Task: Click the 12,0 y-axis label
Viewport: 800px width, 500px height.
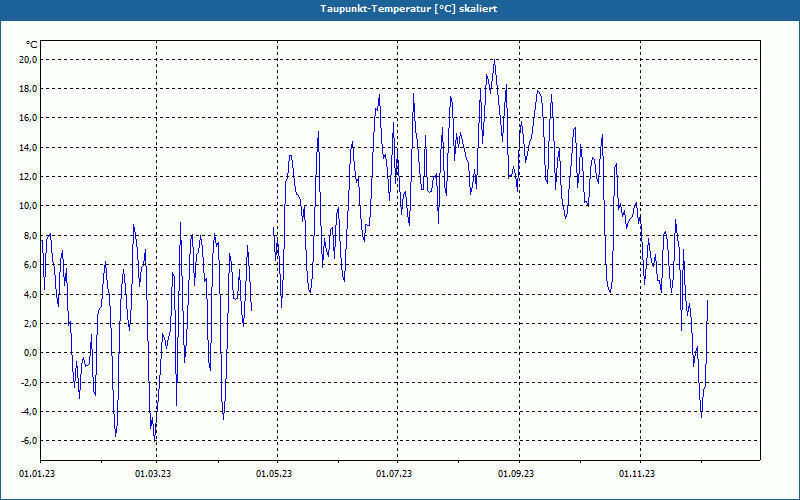Action: point(28,177)
